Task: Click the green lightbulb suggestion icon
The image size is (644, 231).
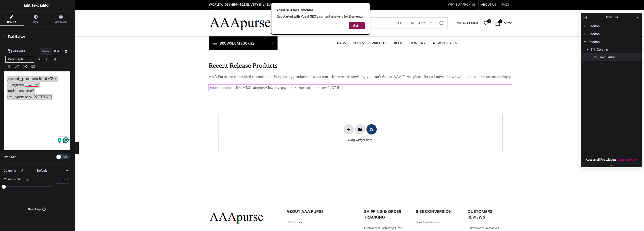Action: 59,140
